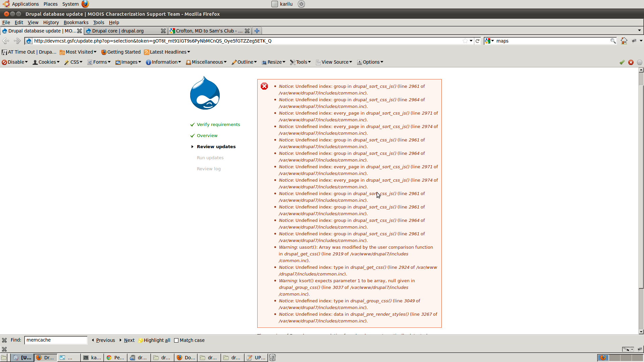Click the search magnifier icon

[x=613, y=41]
